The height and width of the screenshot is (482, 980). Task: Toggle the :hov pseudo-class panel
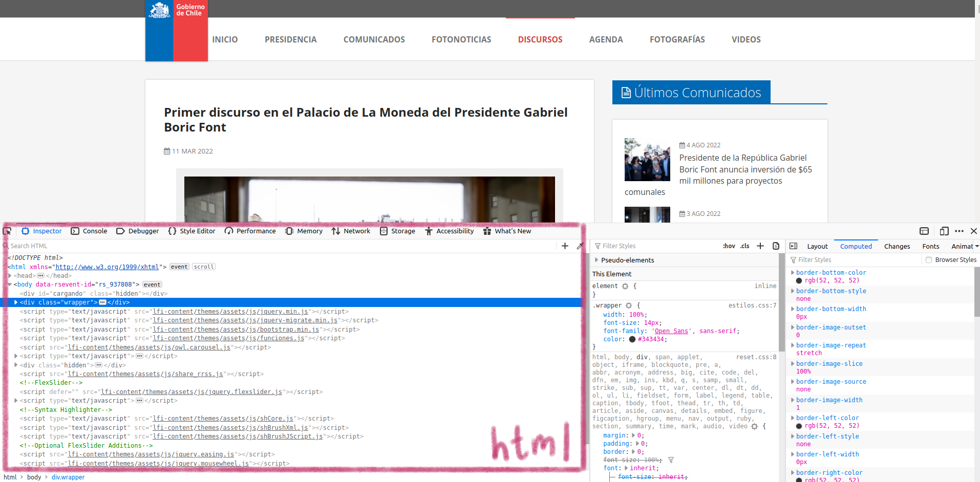[729, 246]
